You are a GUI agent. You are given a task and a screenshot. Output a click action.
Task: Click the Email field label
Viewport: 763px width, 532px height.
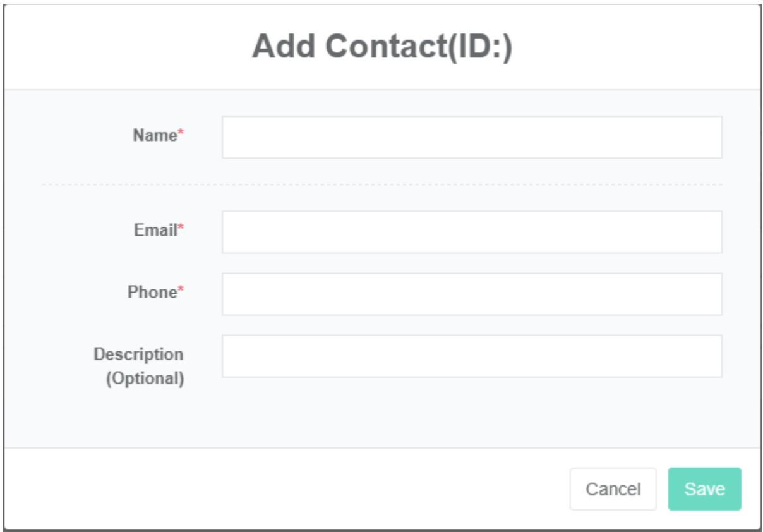[155, 230]
